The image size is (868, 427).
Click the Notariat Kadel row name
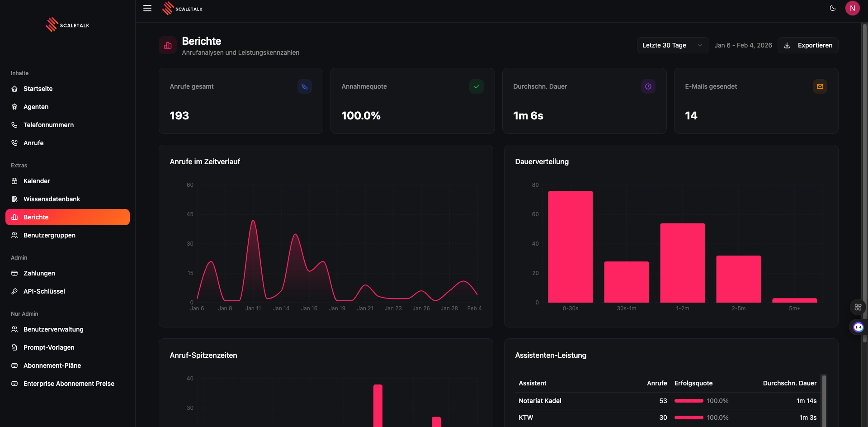pos(540,401)
